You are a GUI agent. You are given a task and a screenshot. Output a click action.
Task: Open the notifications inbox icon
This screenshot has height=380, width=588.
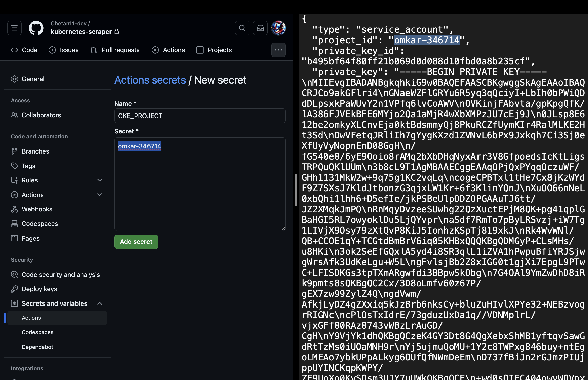260,28
